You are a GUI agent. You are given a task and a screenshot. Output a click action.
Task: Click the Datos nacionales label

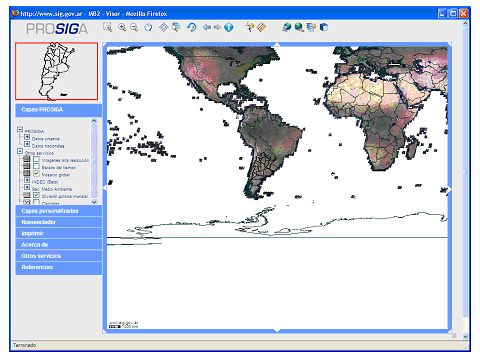click(48, 146)
